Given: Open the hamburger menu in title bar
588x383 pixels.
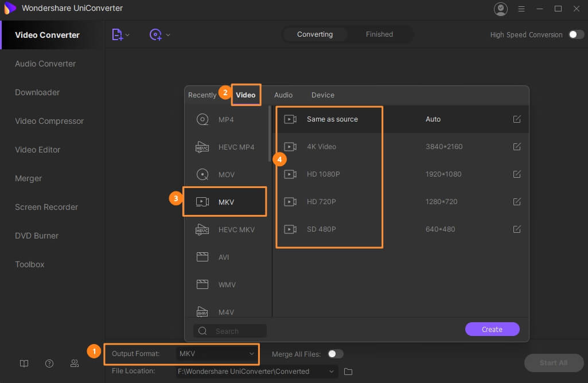Looking at the screenshot, I should click(521, 9).
